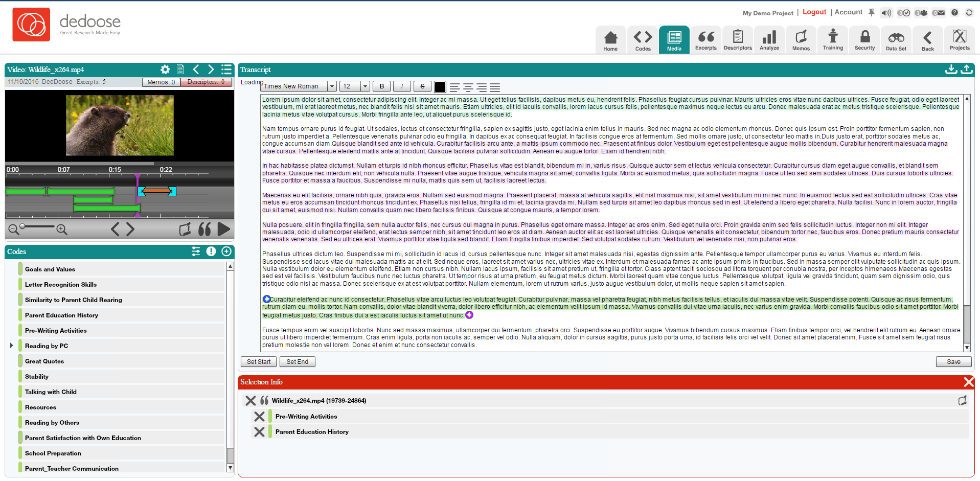The image size is (980, 481).
Task: Upload a transcript
Action: [x=967, y=70]
